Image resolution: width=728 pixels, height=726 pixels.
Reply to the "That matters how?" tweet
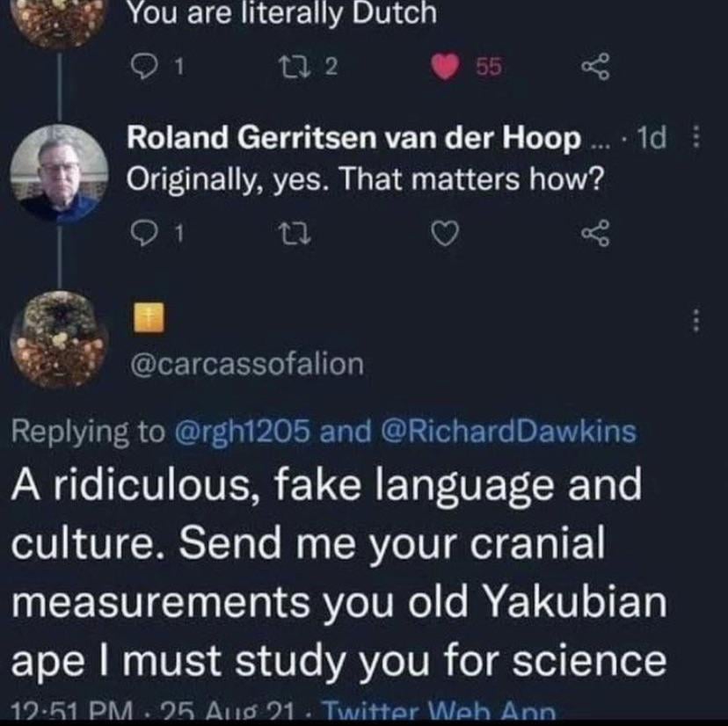click(142, 234)
